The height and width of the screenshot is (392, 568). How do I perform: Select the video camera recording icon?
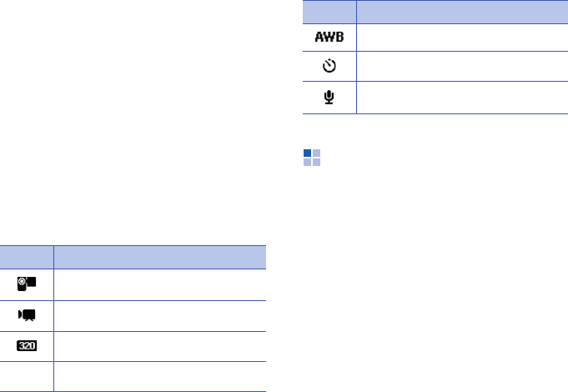pyautogui.click(x=27, y=315)
